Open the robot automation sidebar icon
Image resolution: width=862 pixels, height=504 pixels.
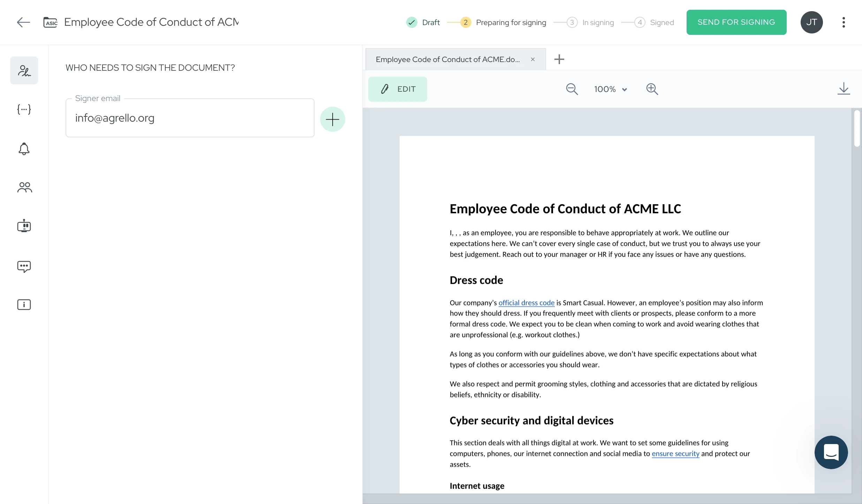tap(24, 226)
